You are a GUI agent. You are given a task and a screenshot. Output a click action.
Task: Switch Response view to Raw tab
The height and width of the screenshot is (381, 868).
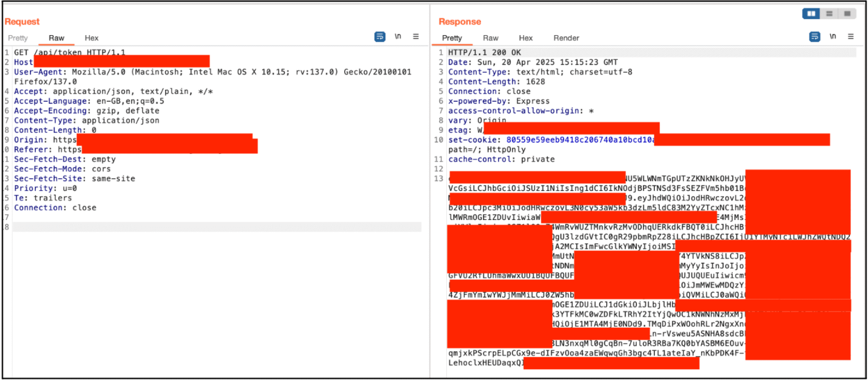(491, 38)
